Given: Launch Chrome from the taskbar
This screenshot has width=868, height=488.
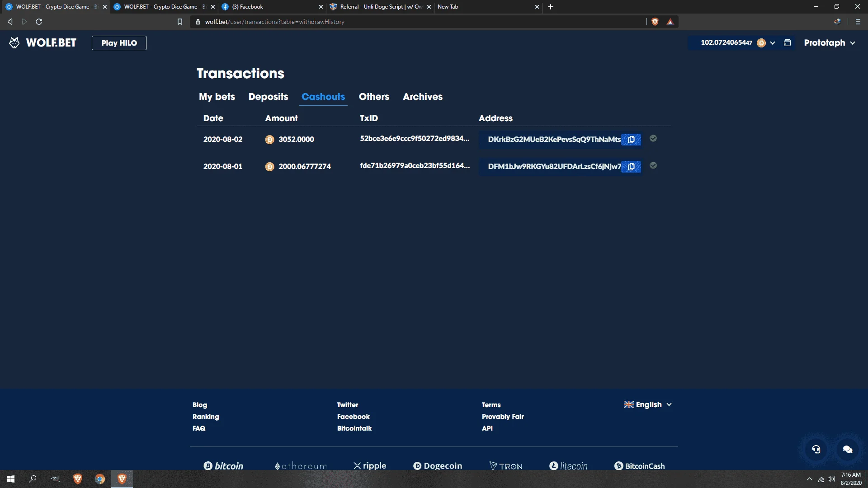Looking at the screenshot, I should point(100,479).
